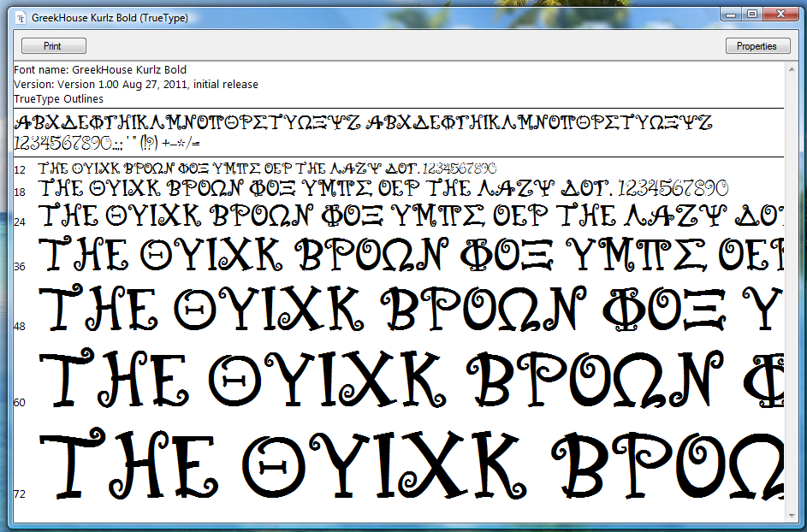The width and height of the screenshot is (807, 532).
Task: Click the 'TrueType Outlines' text
Action: [x=58, y=98]
